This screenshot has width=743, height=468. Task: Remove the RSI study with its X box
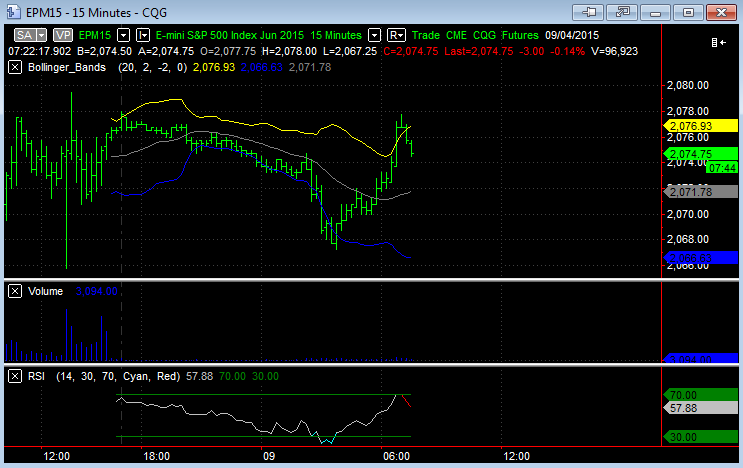point(15,377)
